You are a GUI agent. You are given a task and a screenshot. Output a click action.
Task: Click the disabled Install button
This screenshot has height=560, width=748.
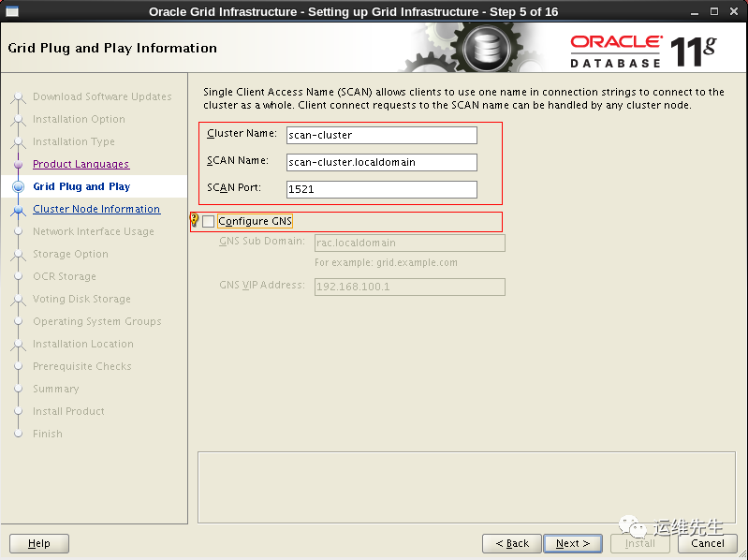639,543
